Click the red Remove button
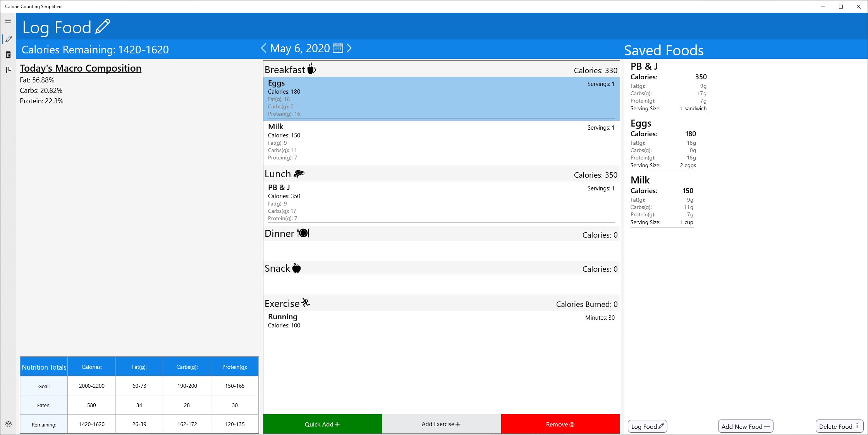Image resolution: width=868 pixels, height=435 pixels. click(x=560, y=424)
